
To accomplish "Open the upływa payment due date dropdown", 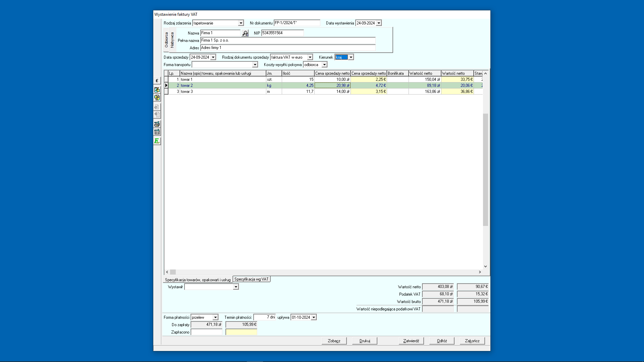I will coord(314,317).
